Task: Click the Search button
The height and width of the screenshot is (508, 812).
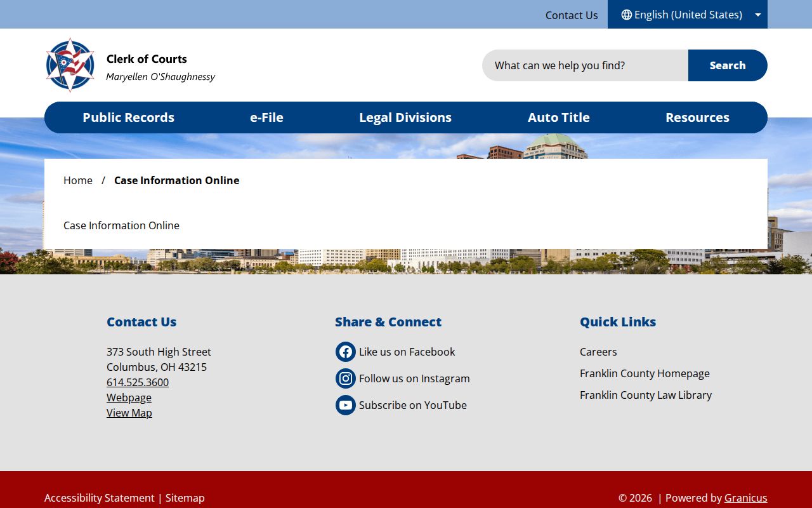Action: point(728,65)
